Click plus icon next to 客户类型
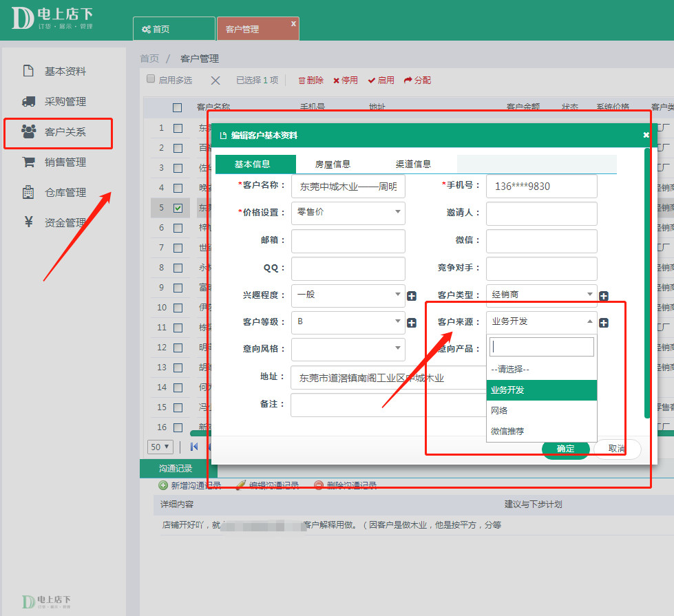Screen dimensions: 674x616 603,296
